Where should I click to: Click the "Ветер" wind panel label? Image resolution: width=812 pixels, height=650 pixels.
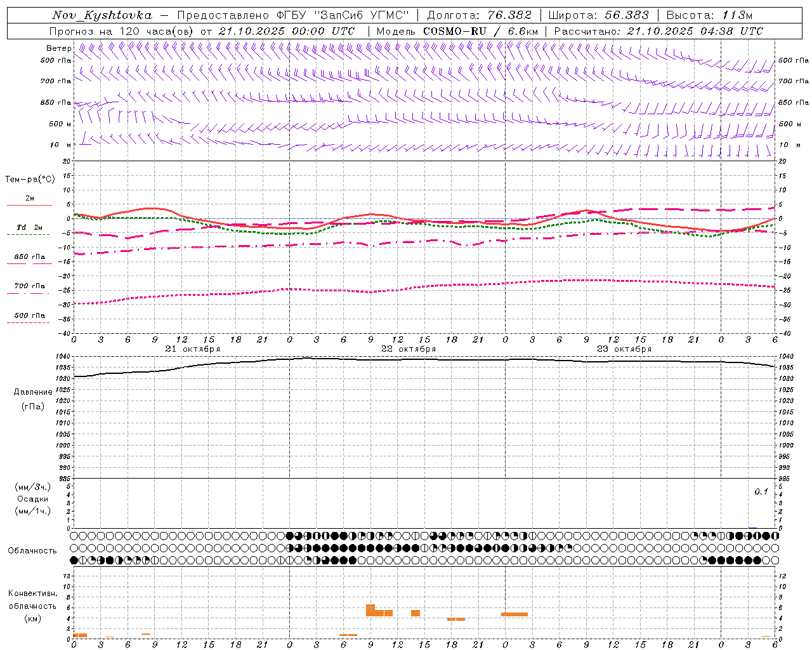(59, 48)
